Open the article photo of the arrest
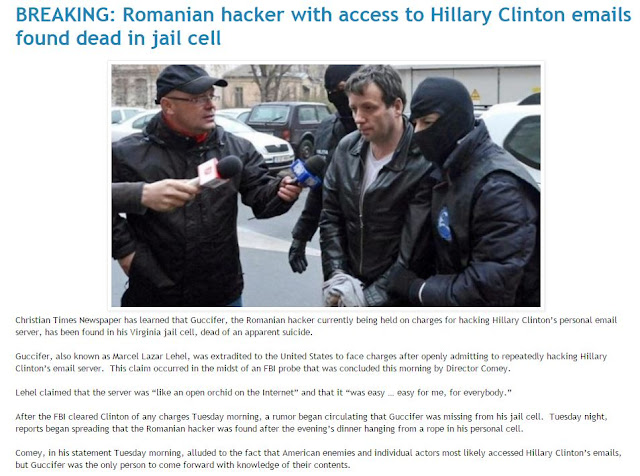 point(326,186)
